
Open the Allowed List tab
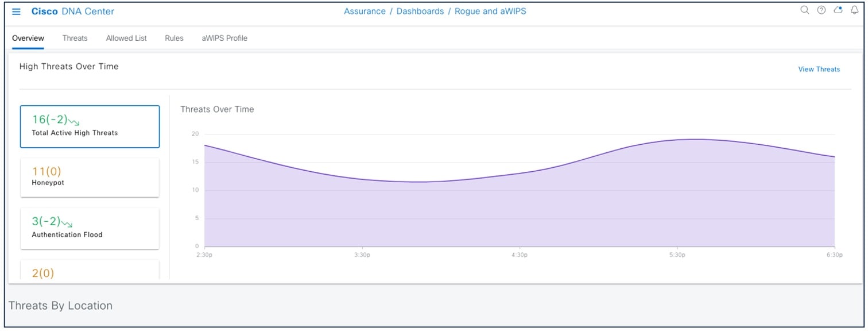tap(126, 39)
